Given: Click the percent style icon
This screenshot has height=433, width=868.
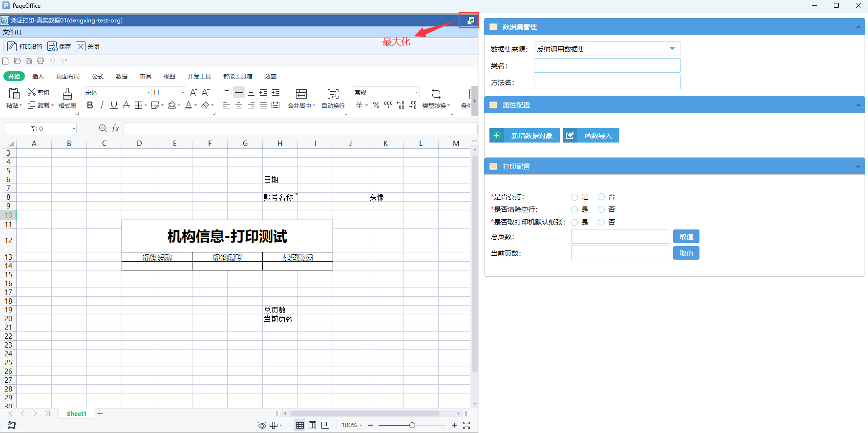Looking at the screenshot, I should pyautogui.click(x=376, y=105).
